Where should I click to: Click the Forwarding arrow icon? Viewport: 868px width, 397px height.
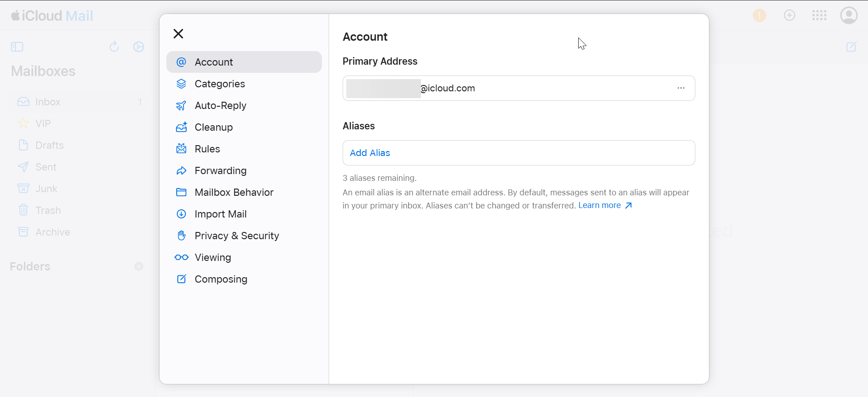pos(181,171)
